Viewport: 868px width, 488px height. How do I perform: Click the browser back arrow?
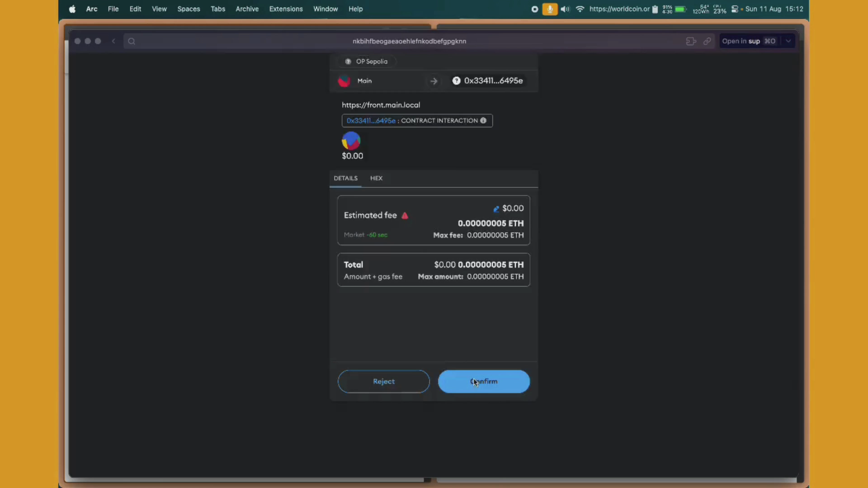coord(113,41)
